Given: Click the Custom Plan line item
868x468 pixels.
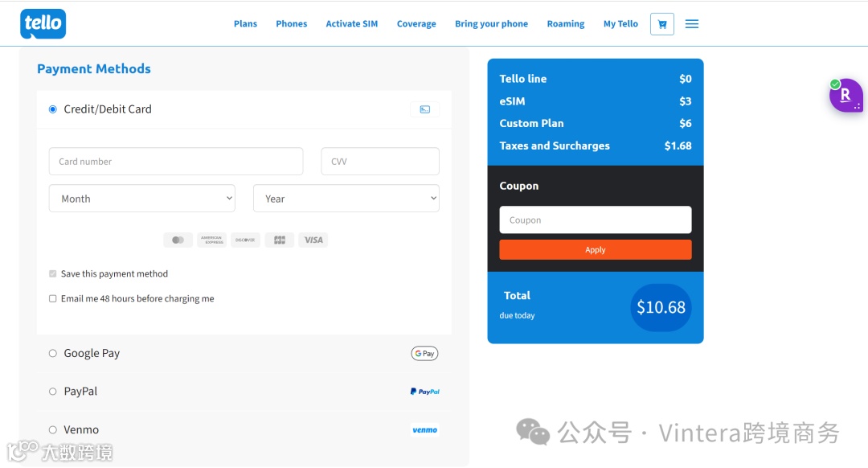Looking at the screenshot, I should coord(595,124).
